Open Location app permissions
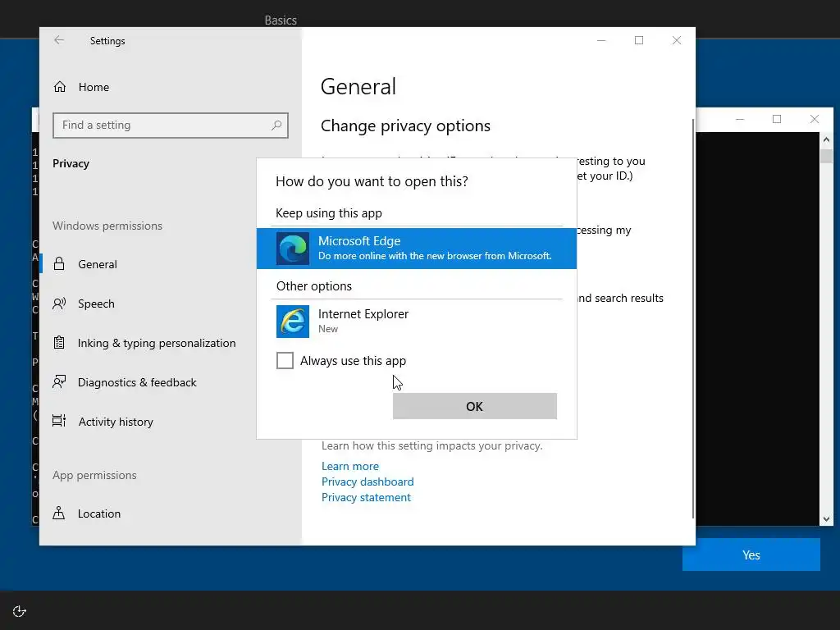Viewport: 840px width, 630px height. (x=171, y=514)
